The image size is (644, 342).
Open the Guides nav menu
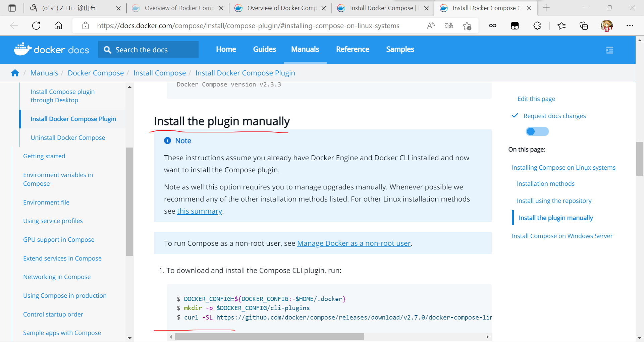pyautogui.click(x=265, y=49)
